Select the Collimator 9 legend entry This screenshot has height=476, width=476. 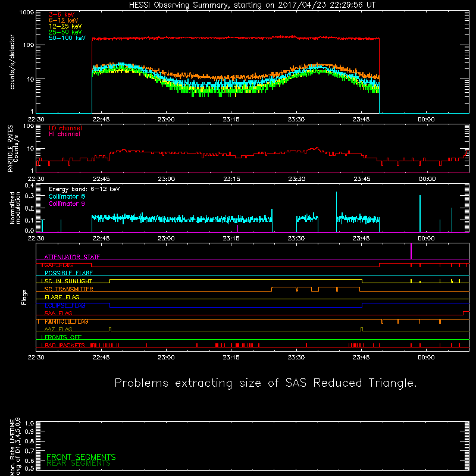67,203
